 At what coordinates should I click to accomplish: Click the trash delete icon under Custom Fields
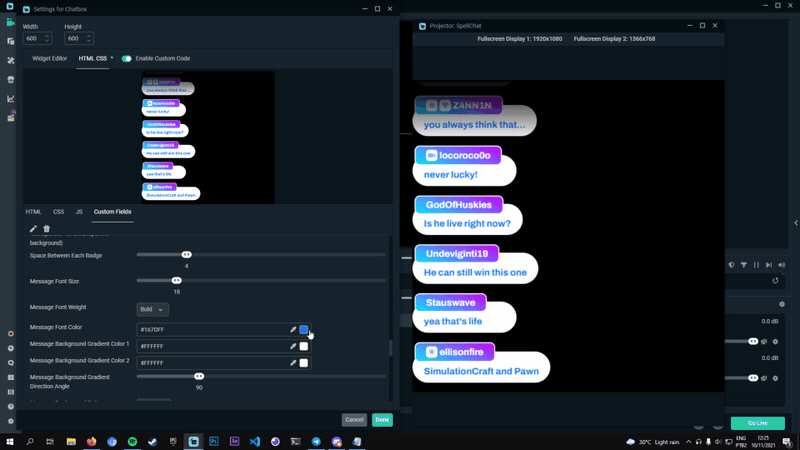tap(46, 229)
